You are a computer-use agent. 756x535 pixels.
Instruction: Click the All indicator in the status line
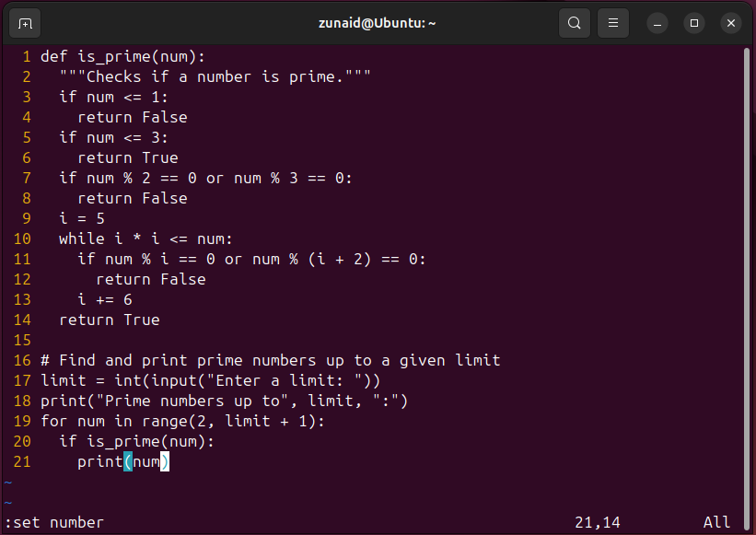click(716, 522)
